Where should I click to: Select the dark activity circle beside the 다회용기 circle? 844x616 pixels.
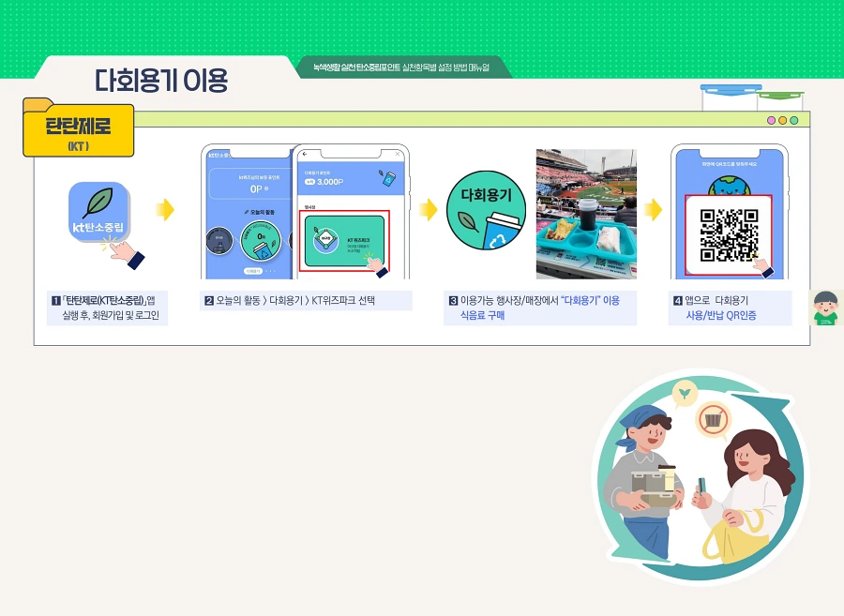(219, 240)
